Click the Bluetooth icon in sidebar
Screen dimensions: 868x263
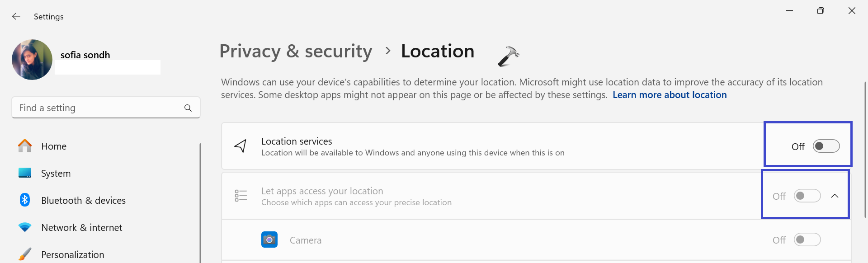coord(25,200)
